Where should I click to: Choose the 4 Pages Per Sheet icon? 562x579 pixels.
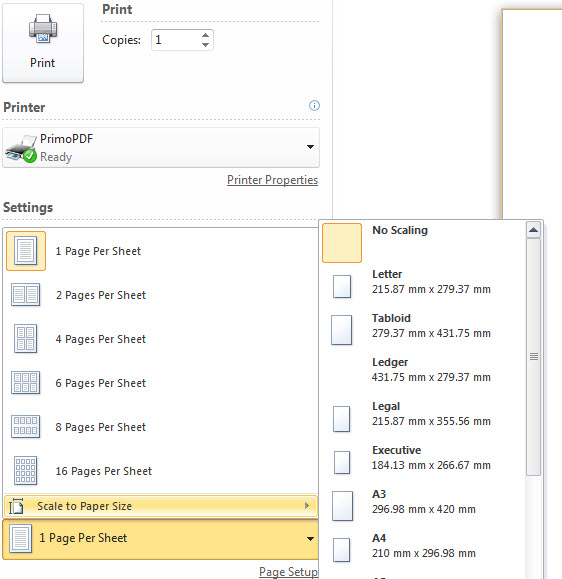(x=25, y=339)
